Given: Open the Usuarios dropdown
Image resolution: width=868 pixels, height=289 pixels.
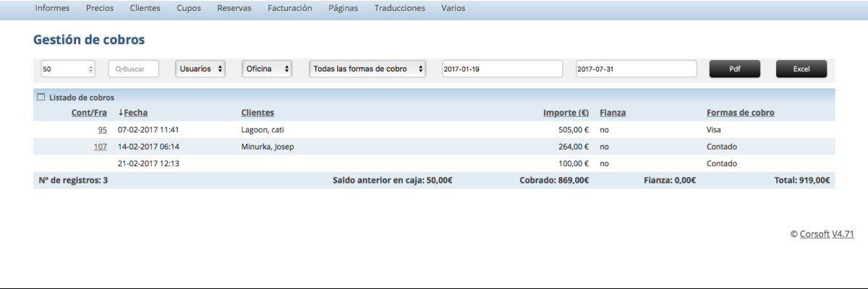Looking at the screenshot, I should pos(200,69).
